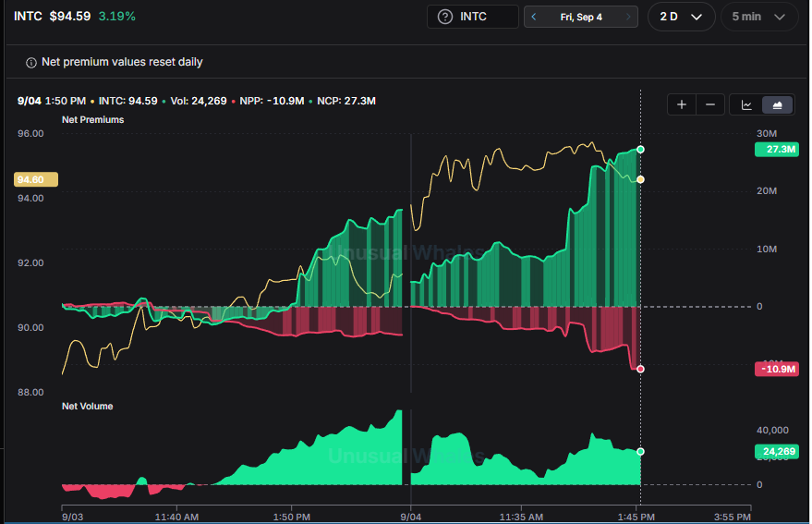Click the INTC: 94.59 legend entry
812x524 pixels.
(127, 101)
